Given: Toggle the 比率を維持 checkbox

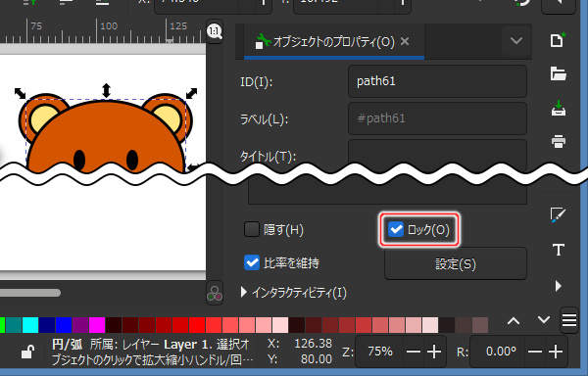Looking at the screenshot, I should click(x=252, y=262).
